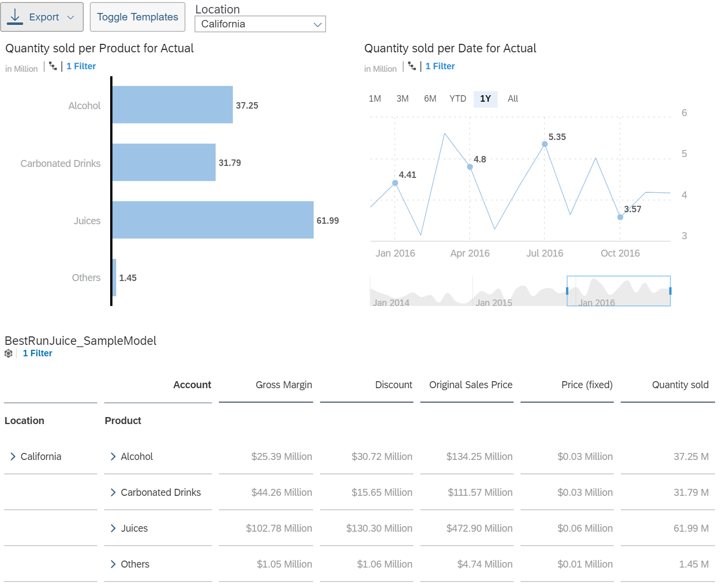This screenshot has width=723, height=588.
Task: Open table's 1 Filter link
Action: [37, 353]
